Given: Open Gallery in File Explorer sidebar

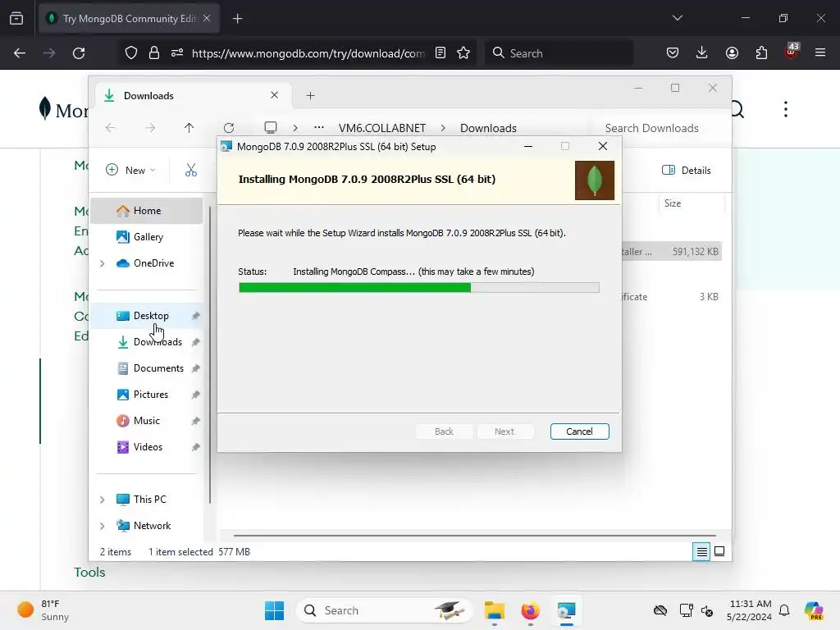Looking at the screenshot, I should tap(147, 237).
